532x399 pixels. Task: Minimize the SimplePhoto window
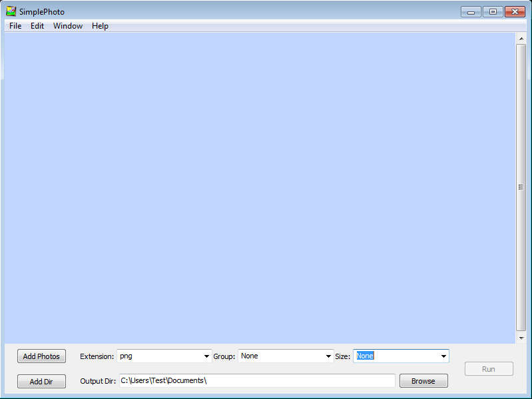[x=471, y=12]
